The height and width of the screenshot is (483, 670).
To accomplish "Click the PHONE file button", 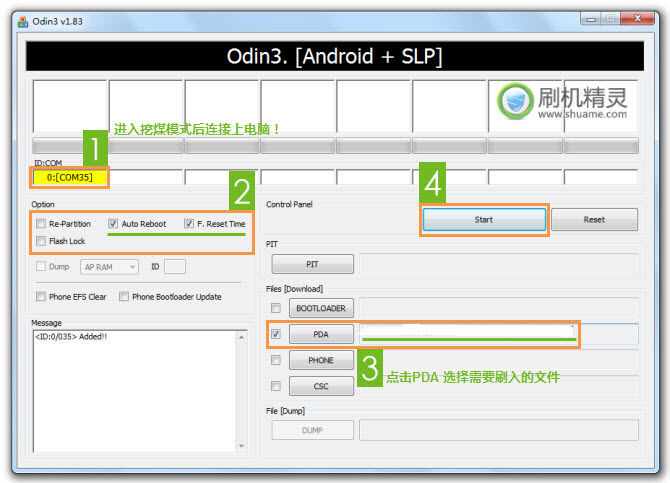I will tap(321, 360).
